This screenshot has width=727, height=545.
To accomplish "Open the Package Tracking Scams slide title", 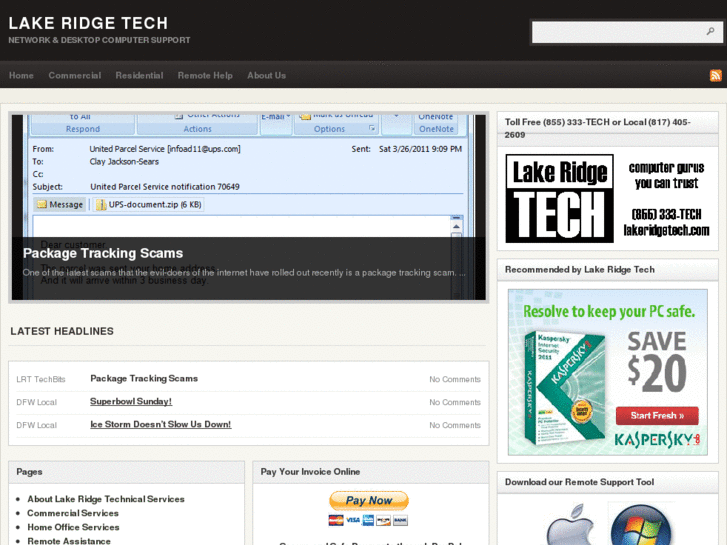I will (x=103, y=253).
